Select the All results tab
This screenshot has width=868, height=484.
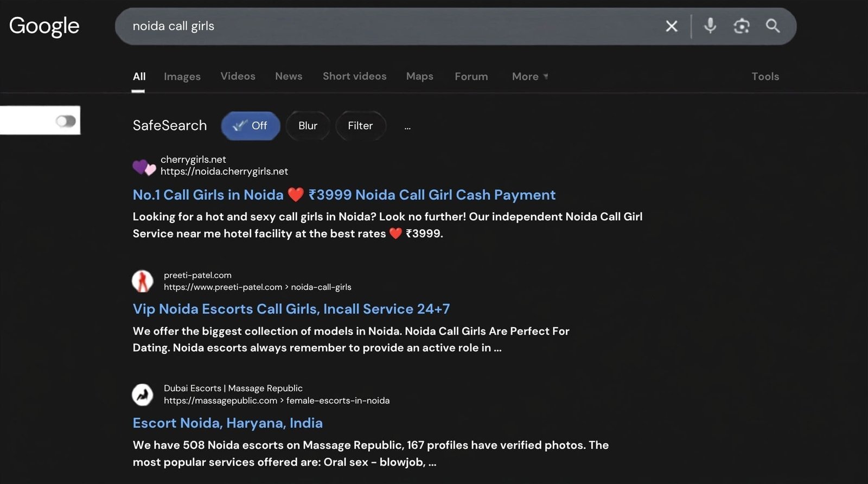coord(139,77)
